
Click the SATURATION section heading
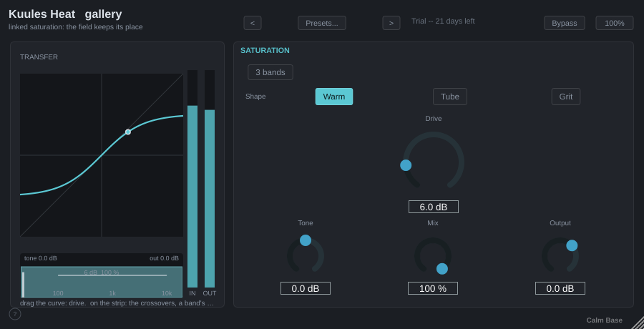265,51
